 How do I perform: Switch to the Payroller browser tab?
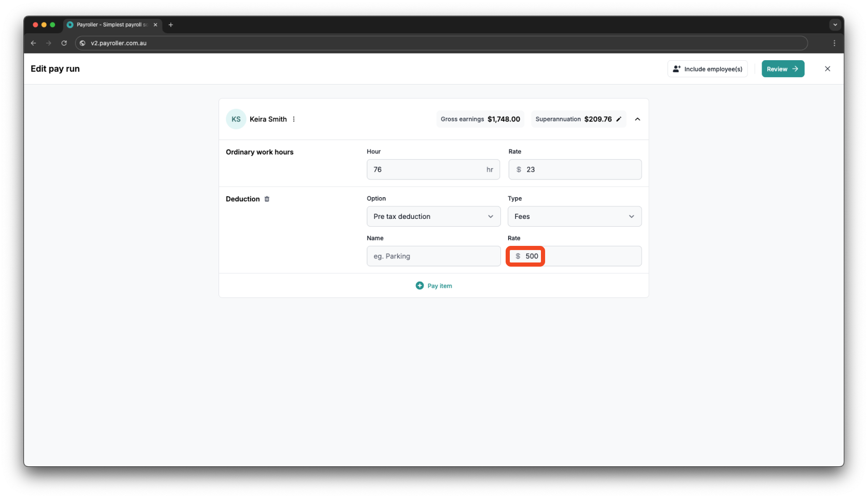click(x=109, y=24)
